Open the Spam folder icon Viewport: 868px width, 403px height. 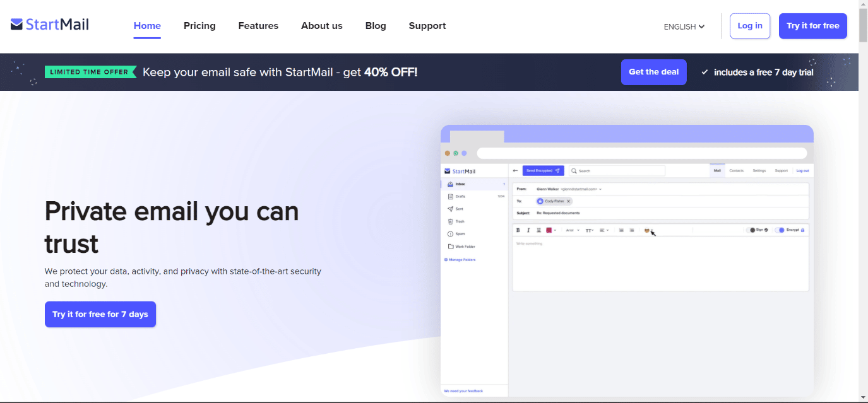point(450,234)
